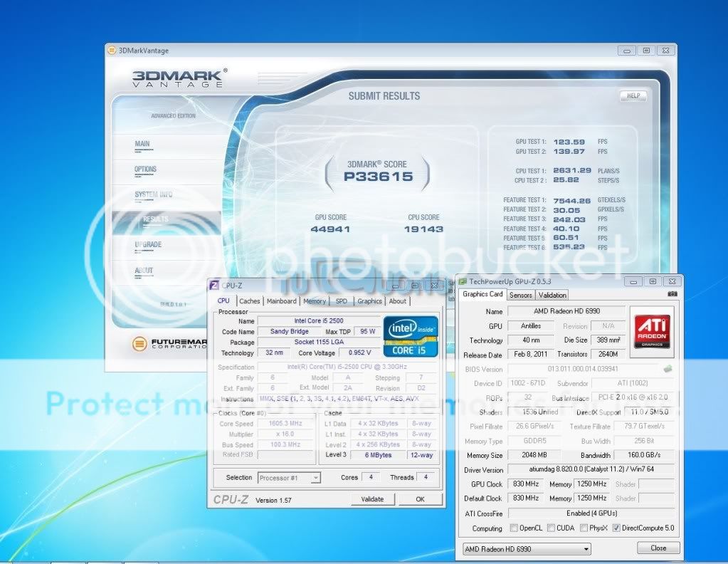Screen dimensions: 728x564
Task: Tick the CUDA checkbox
Action: pos(551,528)
